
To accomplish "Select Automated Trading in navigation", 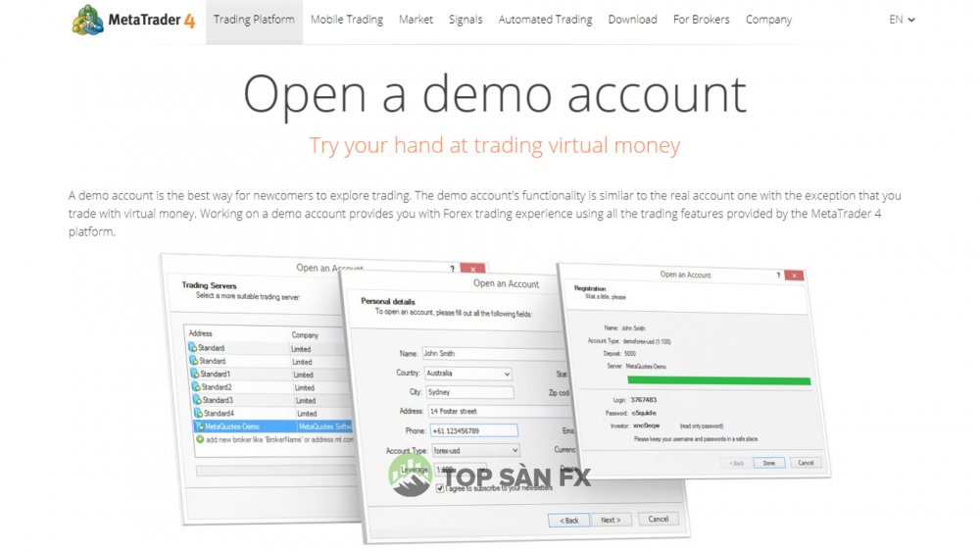I will (545, 20).
